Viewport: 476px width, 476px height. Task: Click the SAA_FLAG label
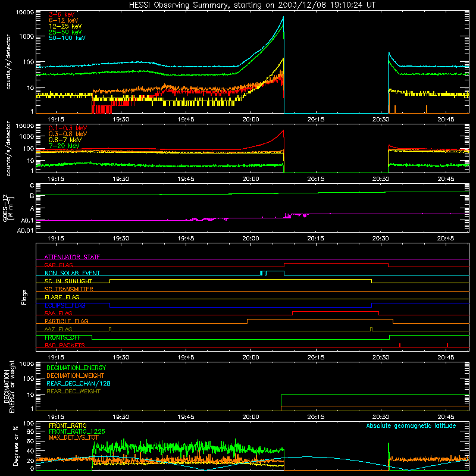58,313
